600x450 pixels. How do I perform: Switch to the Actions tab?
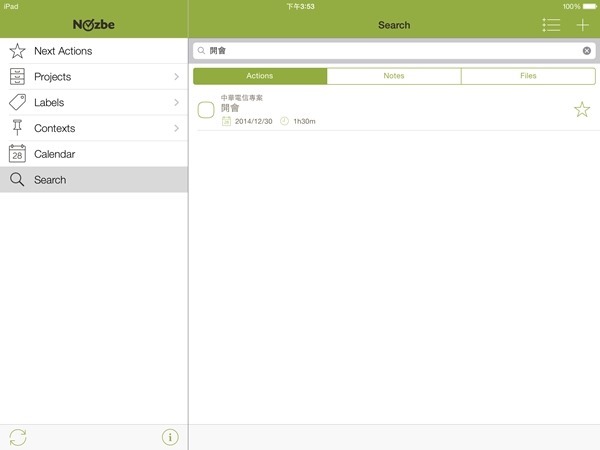(x=260, y=76)
